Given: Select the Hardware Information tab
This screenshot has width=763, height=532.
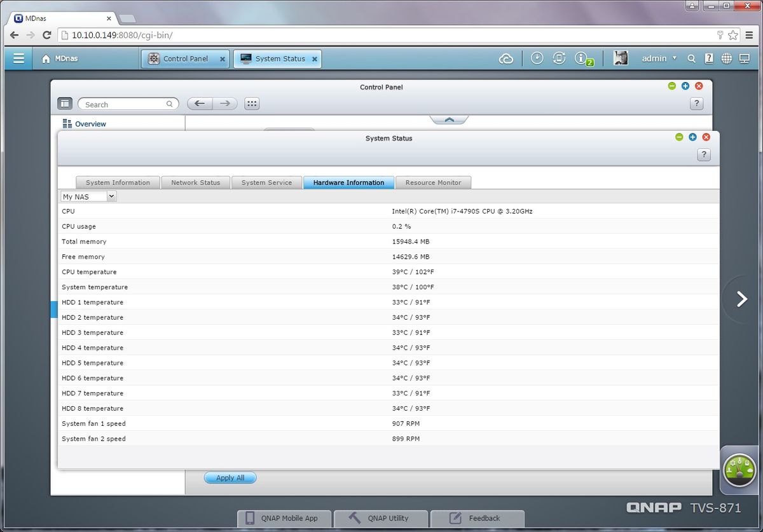Looking at the screenshot, I should click(348, 182).
